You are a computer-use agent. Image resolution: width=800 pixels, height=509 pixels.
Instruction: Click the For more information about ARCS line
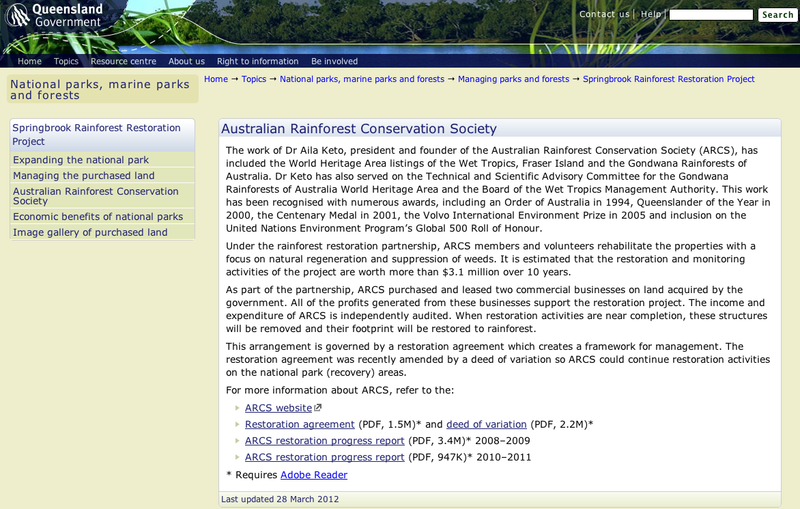(340, 390)
